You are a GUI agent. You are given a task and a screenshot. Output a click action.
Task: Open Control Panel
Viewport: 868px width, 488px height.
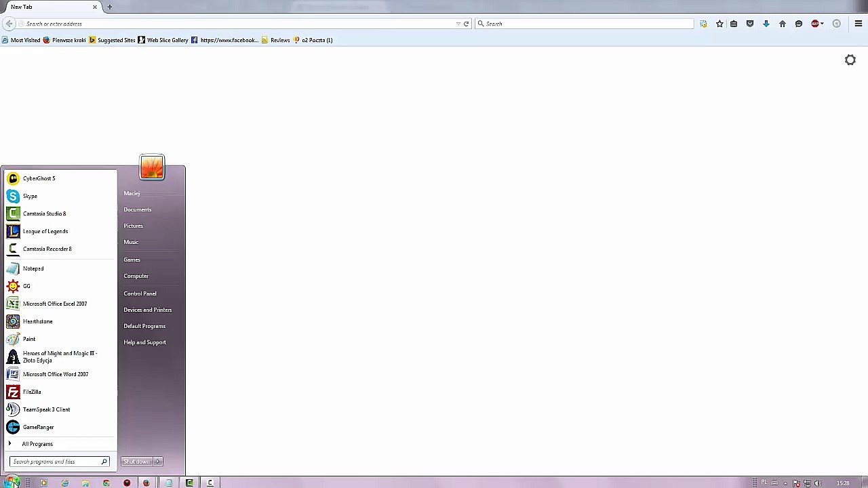(140, 293)
